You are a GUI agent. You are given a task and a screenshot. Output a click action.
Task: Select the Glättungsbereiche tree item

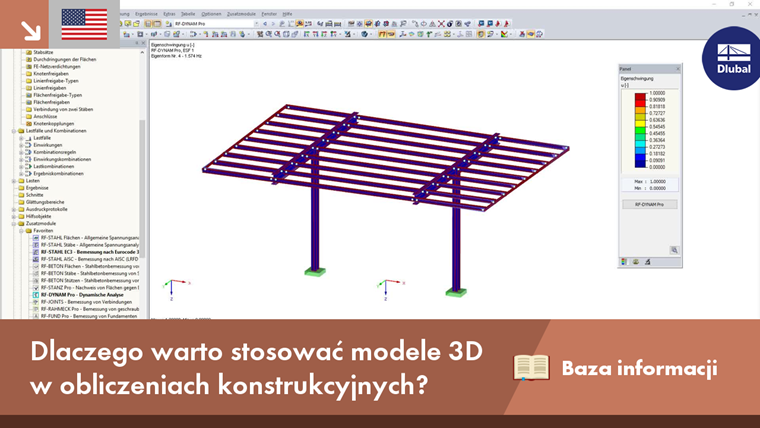coord(45,202)
